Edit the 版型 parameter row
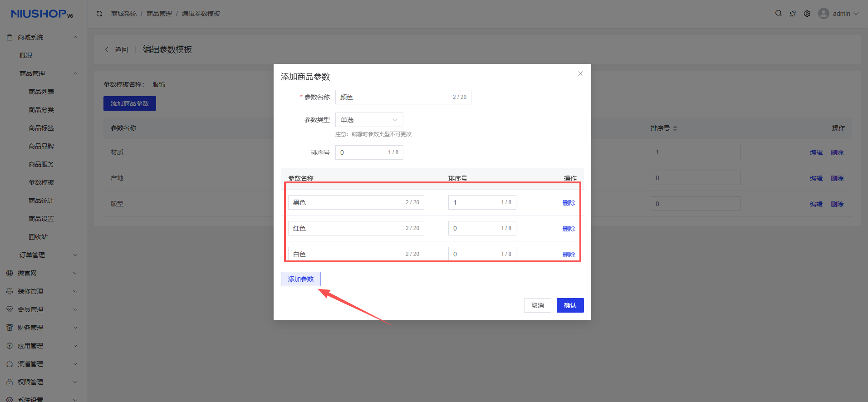The height and width of the screenshot is (402, 868). click(816, 204)
